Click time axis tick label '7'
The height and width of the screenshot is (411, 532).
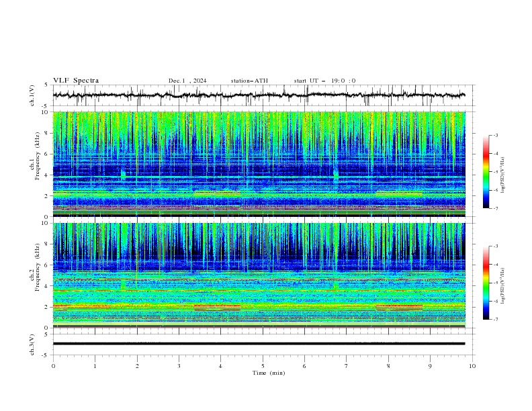tap(347, 366)
